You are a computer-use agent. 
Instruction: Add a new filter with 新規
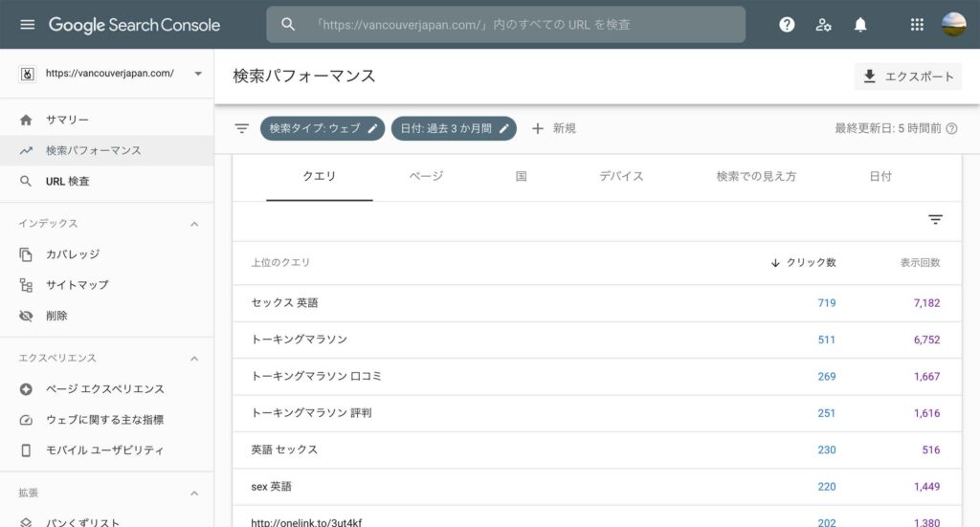point(554,128)
